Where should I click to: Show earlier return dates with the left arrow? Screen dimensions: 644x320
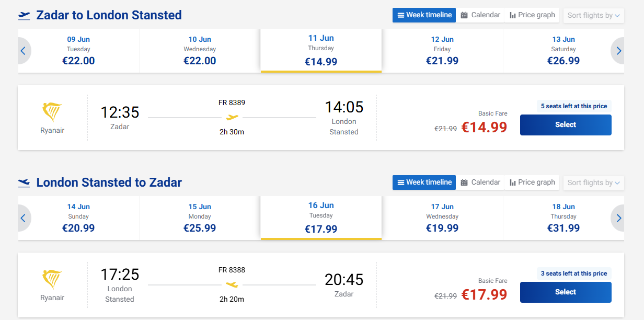(24, 218)
